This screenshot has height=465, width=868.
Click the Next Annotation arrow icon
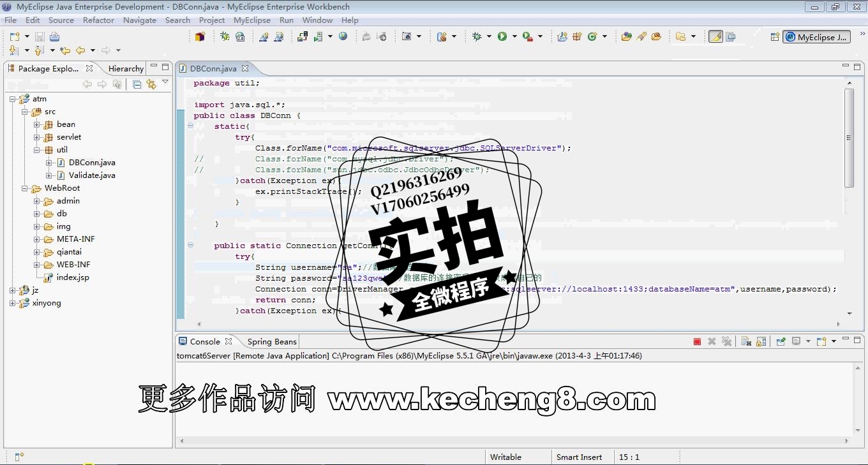(x=14, y=50)
